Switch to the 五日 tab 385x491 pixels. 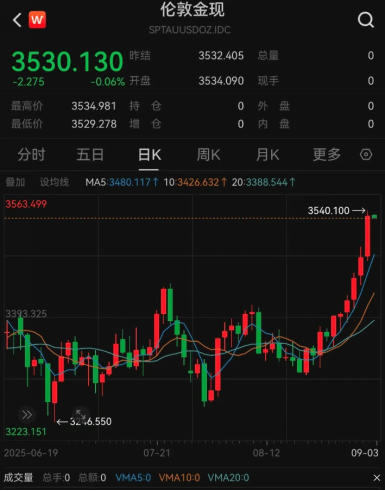click(90, 155)
